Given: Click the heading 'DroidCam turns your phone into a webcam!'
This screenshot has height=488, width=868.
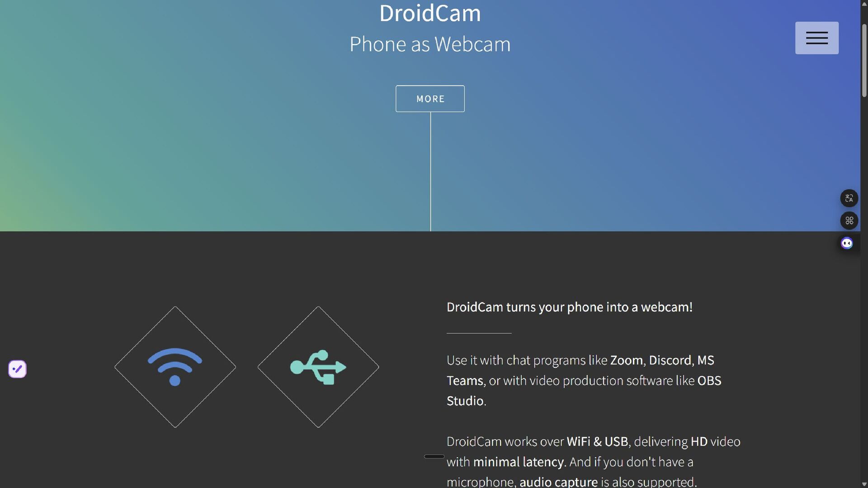Looking at the screenshot, I should pos(570,307).
